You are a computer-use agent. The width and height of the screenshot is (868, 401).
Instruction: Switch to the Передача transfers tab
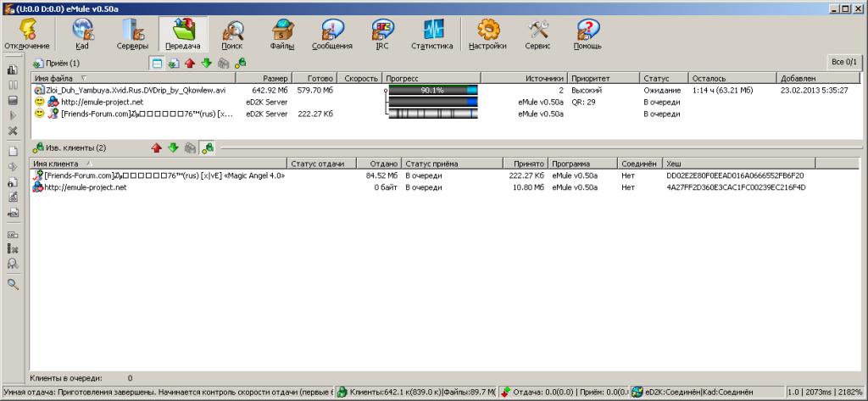(183, 35)
